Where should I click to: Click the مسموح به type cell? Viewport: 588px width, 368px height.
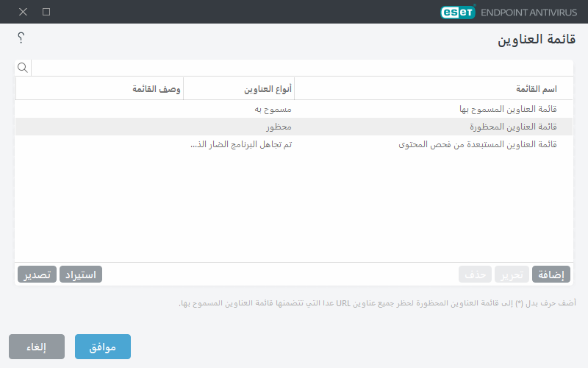point(273,109)
